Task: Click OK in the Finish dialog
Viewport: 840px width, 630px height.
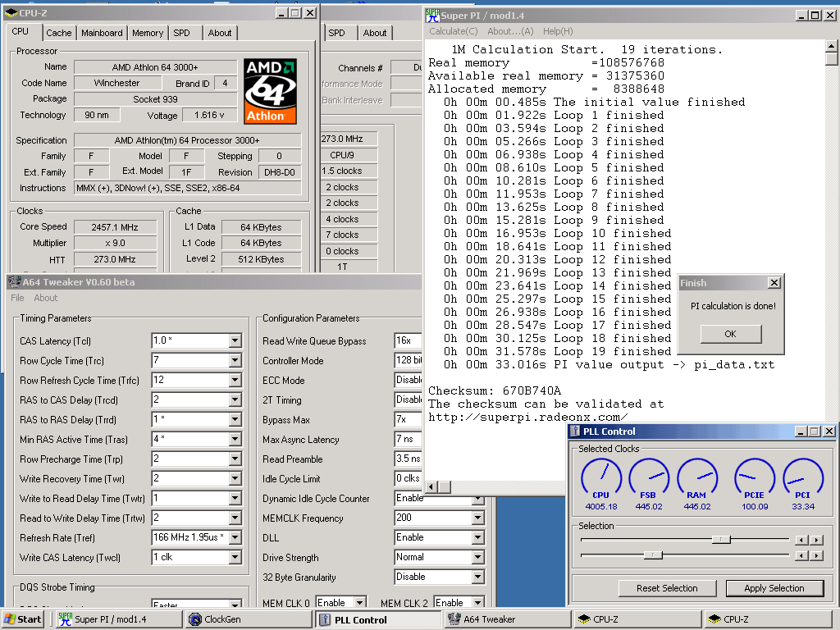Action: click(731, 334)
